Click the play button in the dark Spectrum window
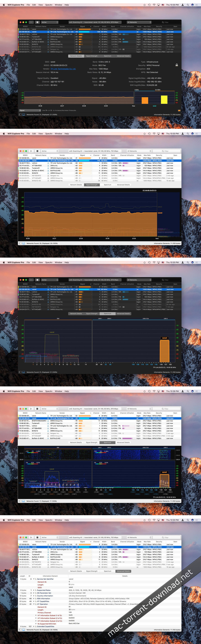The width and height of the screenshot is (201, 644). (31, 280)
